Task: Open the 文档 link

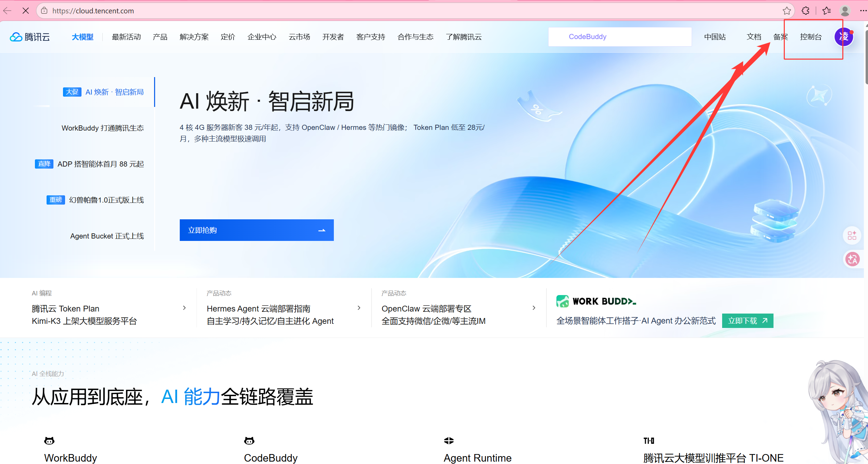Action: pos(754,37)
